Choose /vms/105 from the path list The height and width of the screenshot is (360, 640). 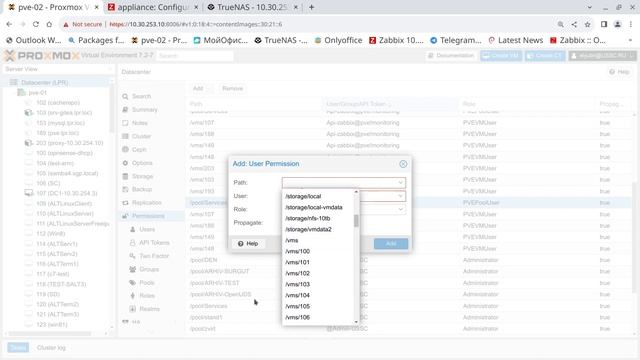pyautogui.click(x=318, y=307)
